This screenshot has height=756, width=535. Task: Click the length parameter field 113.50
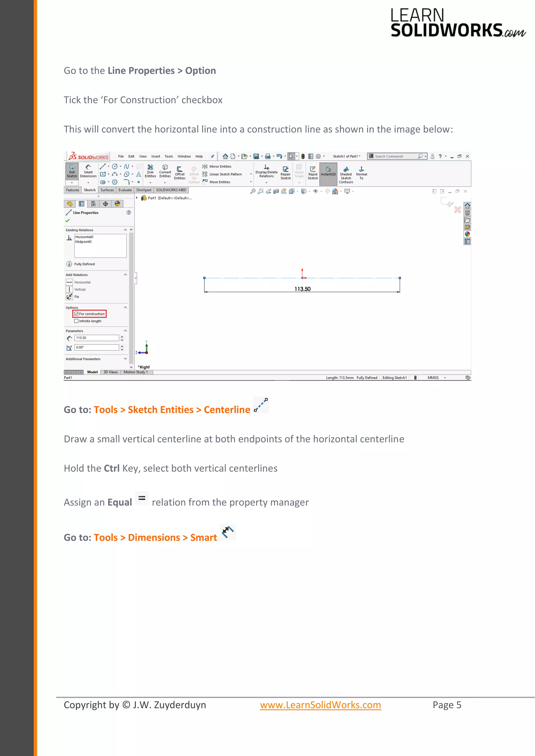pos(96,338)
